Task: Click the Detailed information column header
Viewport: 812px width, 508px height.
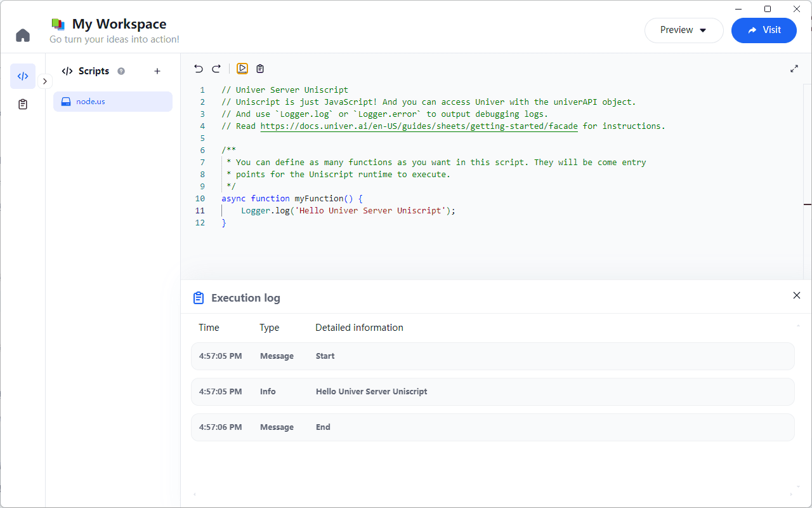Action: (359, 328)
